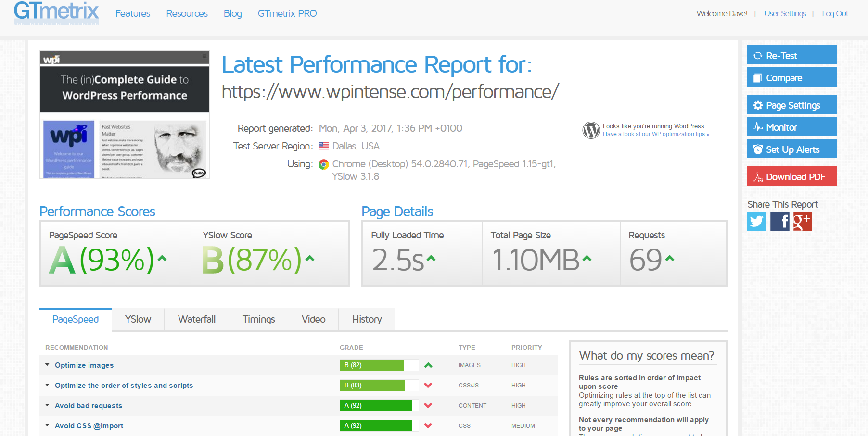Expand the Avoid CSS @import recommendation
Screen dimensions: 868x436
click(47, 425)
